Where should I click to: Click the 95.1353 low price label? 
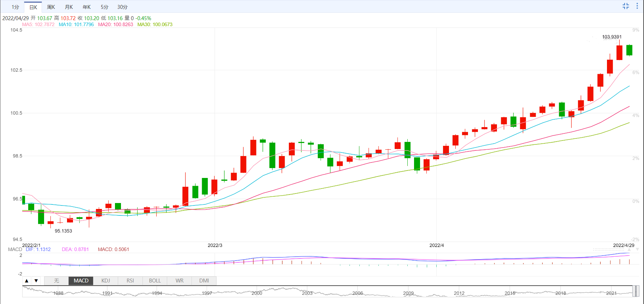[63, 231]
